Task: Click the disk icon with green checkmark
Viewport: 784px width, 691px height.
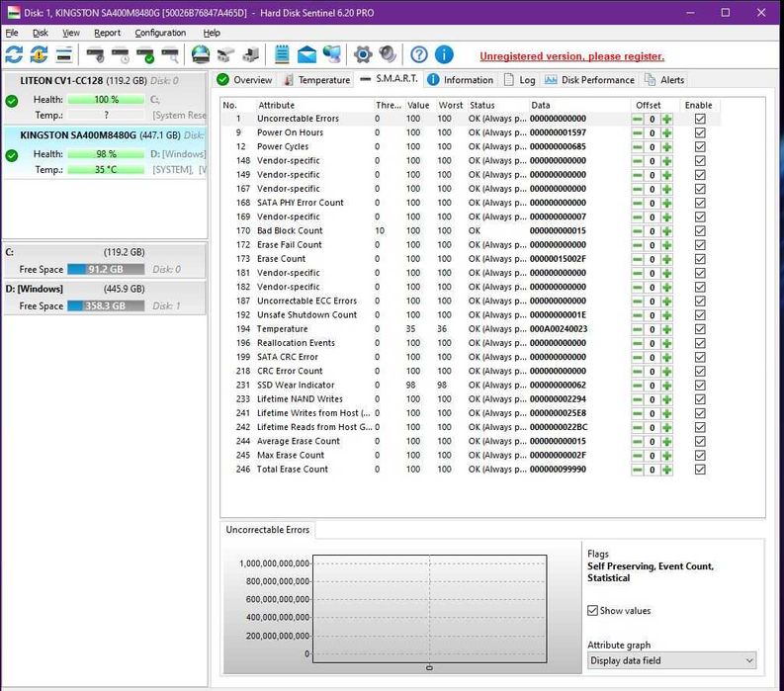Action: pos(145,54)
